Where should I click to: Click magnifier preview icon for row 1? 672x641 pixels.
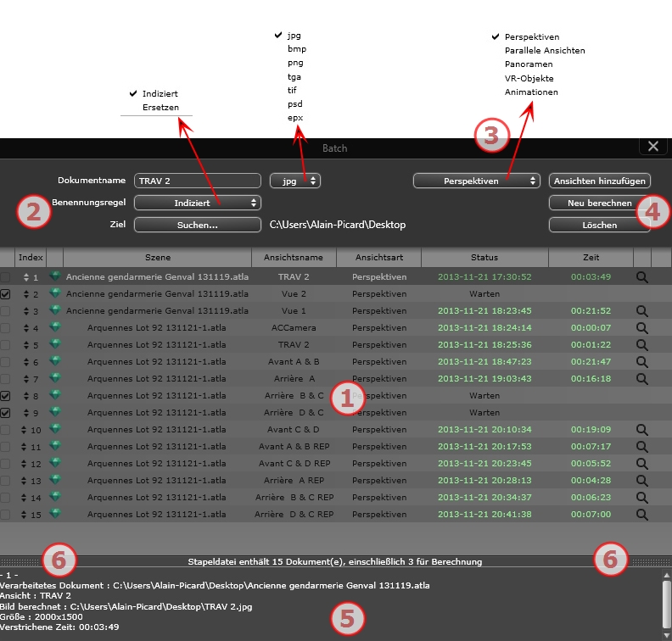(x=641, y=276)
